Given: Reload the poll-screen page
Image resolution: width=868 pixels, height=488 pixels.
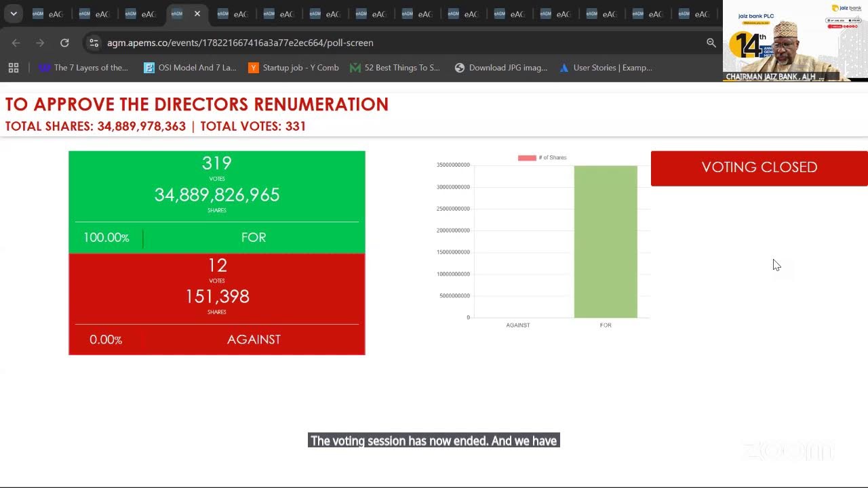Looking at the screenshot, I should (64, 43).
